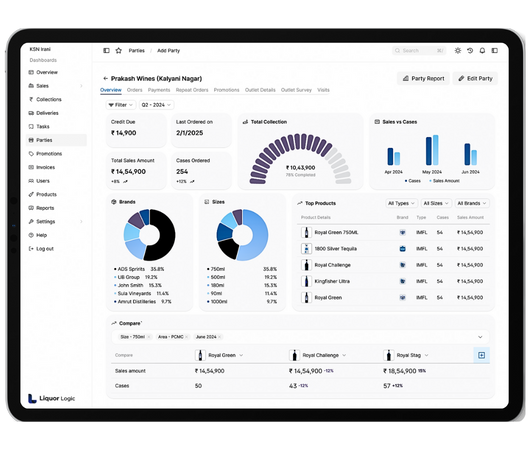The image size is (530, 450).
Task: Click the May 2024 Sales Amount bar
Action: (436, 150)
